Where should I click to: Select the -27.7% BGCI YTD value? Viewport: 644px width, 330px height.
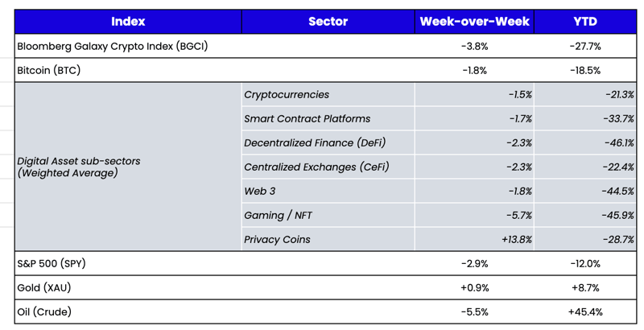pyautogui.click(x=585, y=47)
